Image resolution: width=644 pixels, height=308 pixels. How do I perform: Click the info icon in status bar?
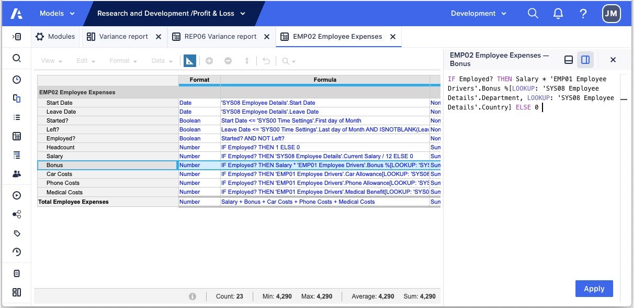[193, 296]
